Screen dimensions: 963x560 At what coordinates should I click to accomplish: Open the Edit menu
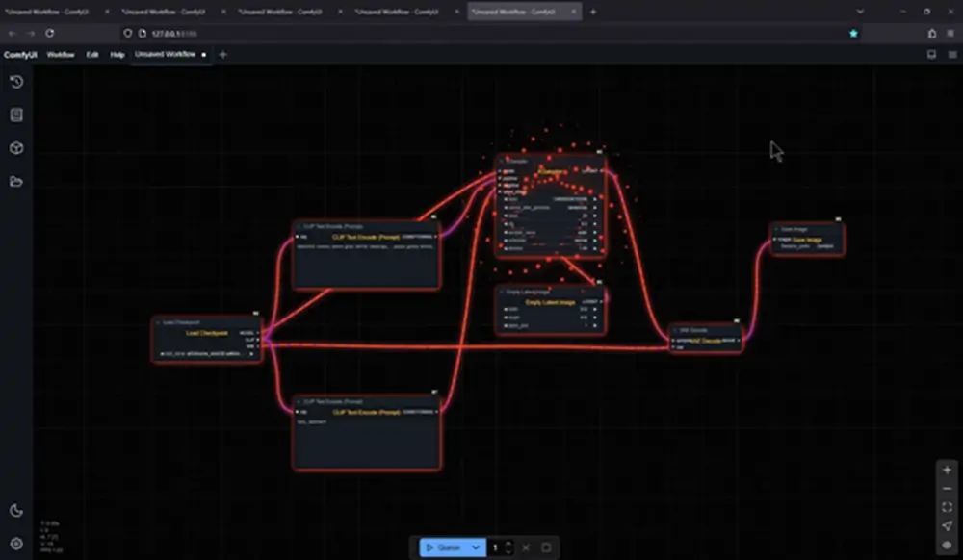(92, 55)
